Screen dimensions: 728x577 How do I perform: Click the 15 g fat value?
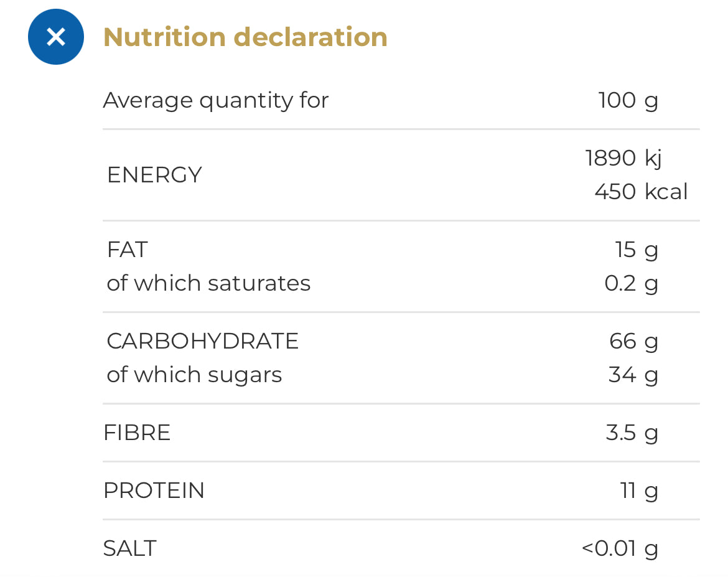pyautogui.click(x=637, y=250)
